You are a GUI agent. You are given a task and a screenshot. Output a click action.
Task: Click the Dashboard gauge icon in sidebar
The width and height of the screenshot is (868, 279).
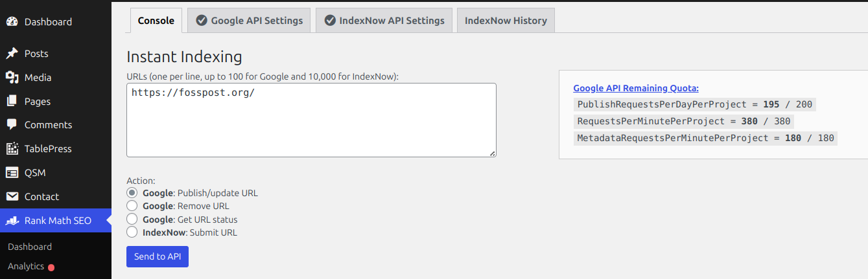tap(12, 22)
